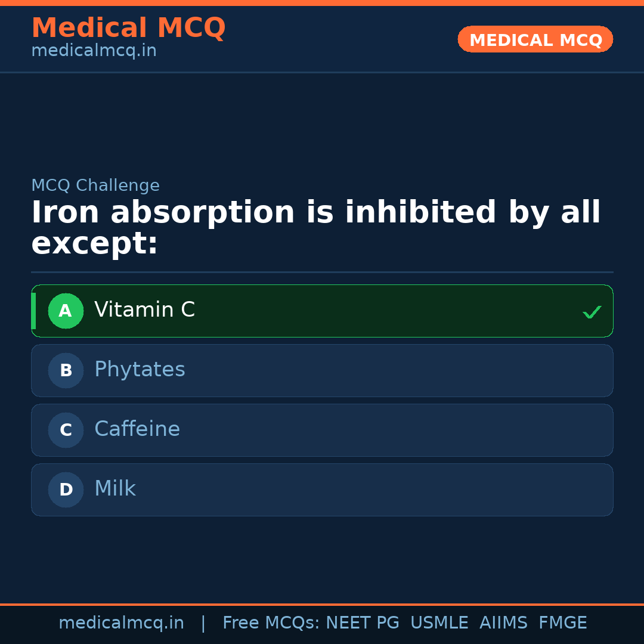Click the AIIMS footer label
This screenshot has width=644, height=644.
coord(503,623)
